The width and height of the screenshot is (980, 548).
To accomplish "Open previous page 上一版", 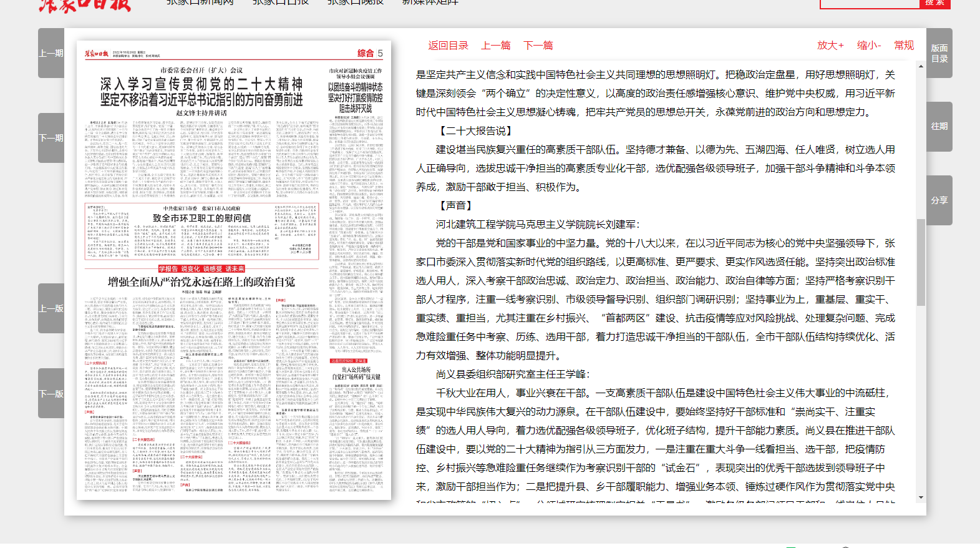I will (51, 308).
